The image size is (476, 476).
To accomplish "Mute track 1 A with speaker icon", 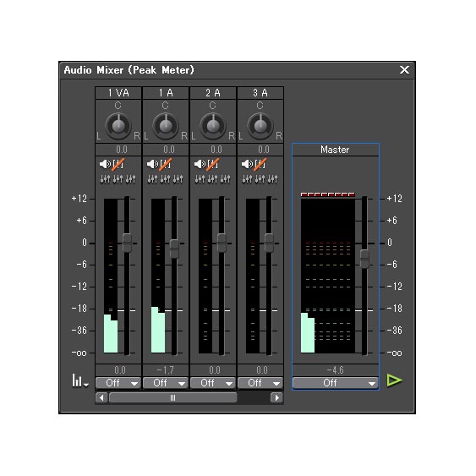I will coord(152,164).
